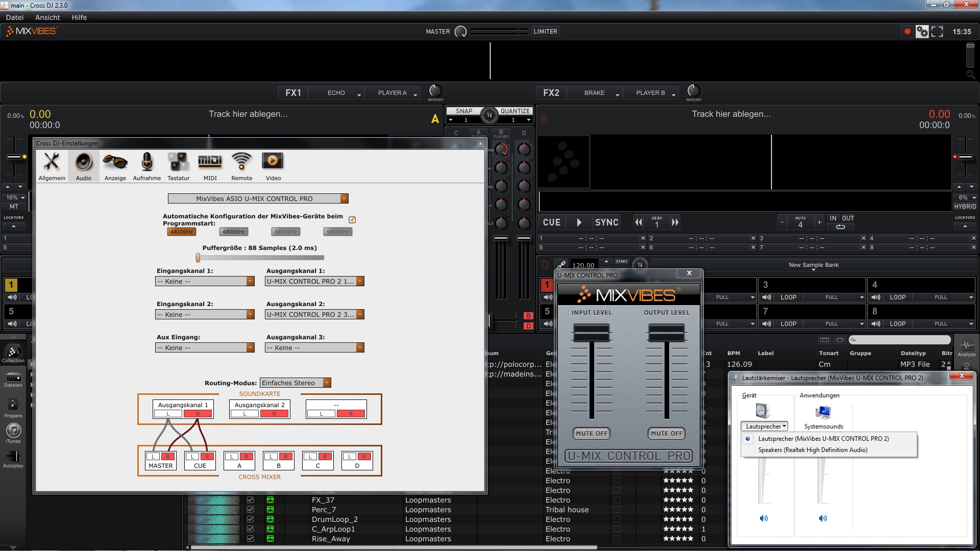The height and width of the screenshot is (551, 980).
Task: Seek backward on deck B
Action: pos(639,222)
